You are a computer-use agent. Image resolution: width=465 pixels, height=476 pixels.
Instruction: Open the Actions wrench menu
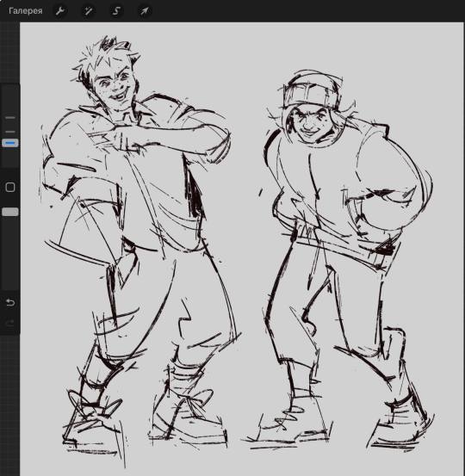pos(59,11)
